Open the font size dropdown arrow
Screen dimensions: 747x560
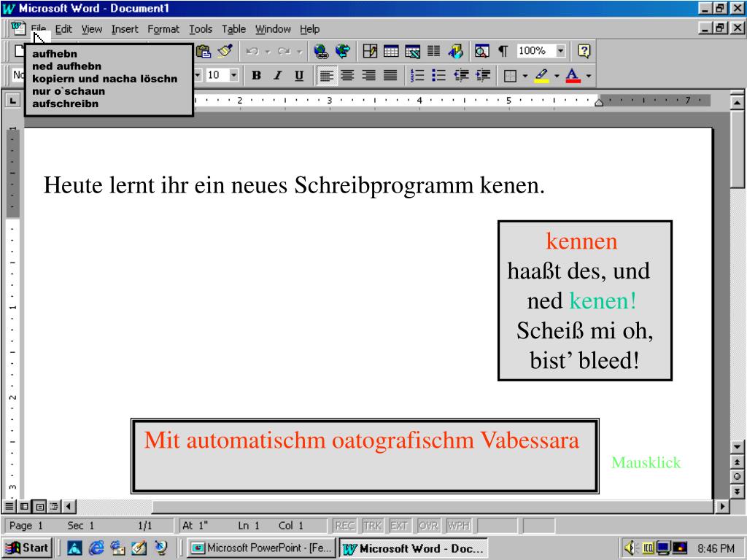(x=234, y=75)
